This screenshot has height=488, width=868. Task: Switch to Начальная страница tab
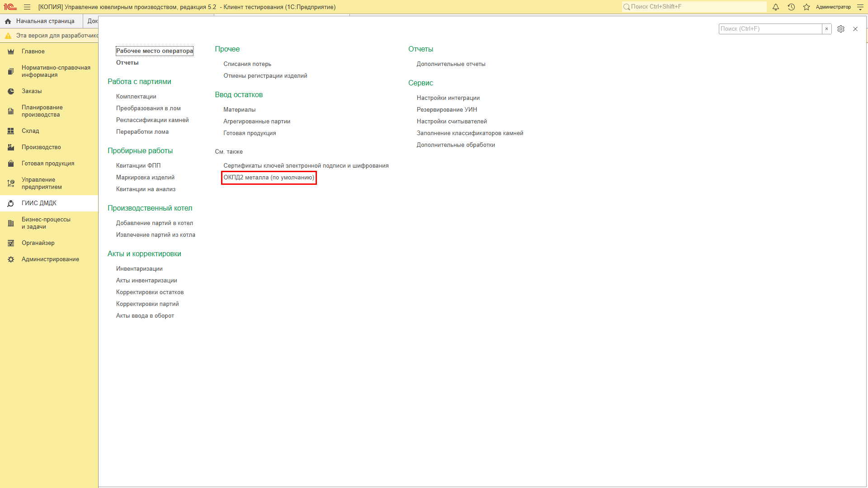tap(42, 21)
